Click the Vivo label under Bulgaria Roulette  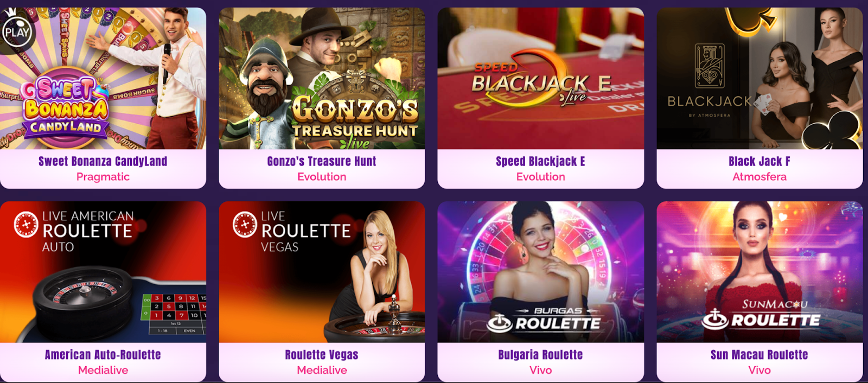(x=541, y=370)
